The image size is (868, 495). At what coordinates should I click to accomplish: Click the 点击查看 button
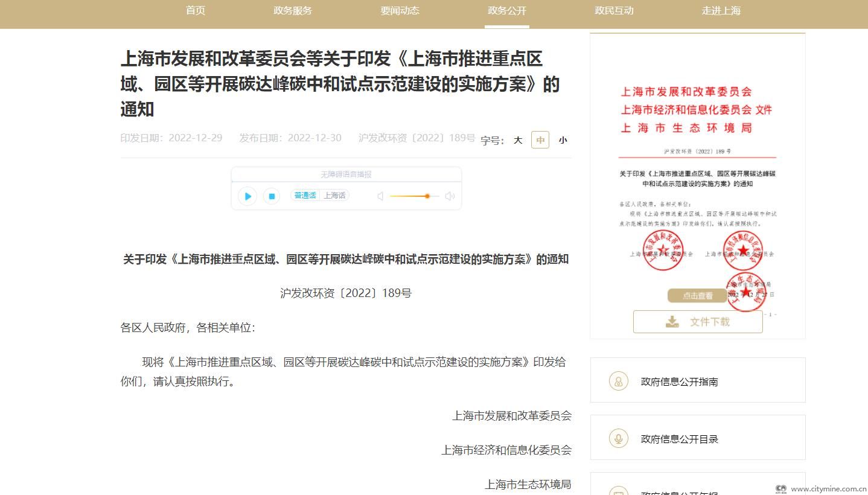(697, 296)
